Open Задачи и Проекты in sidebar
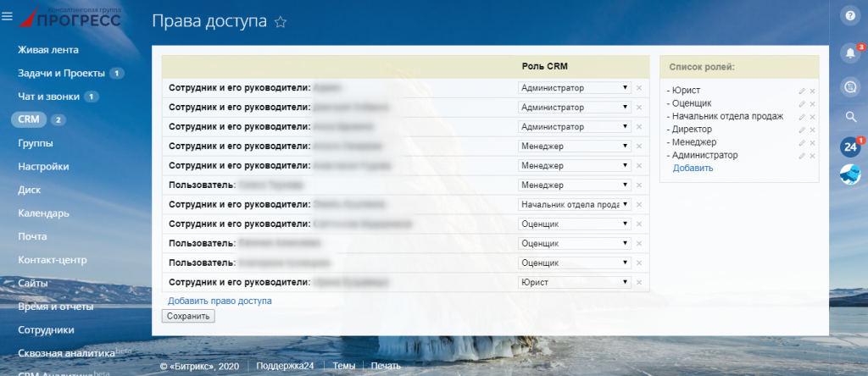The height and width of the screenshot is (376, 868). 61,73
